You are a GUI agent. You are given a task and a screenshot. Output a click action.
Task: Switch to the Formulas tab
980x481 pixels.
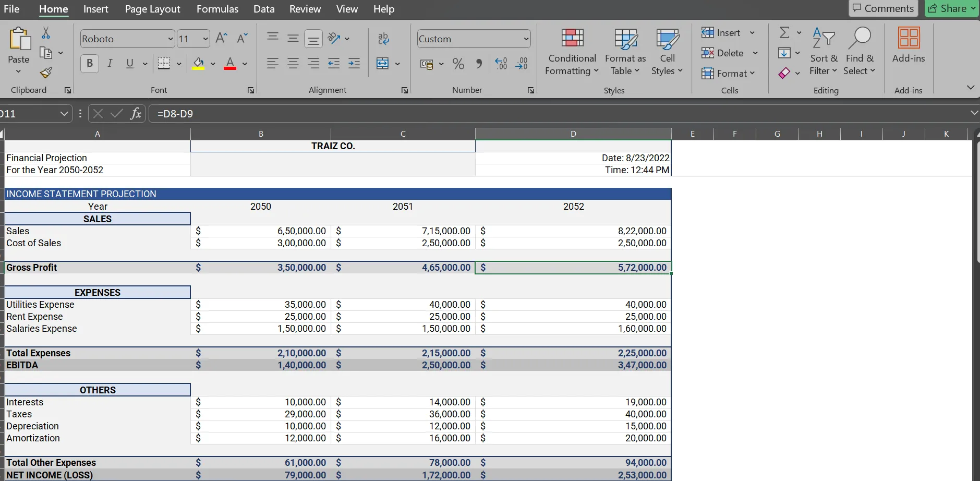tap(217, 9)
